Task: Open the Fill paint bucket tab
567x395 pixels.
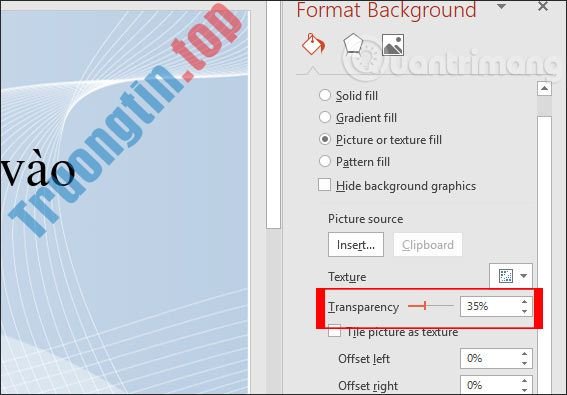Action: (313, 44)
